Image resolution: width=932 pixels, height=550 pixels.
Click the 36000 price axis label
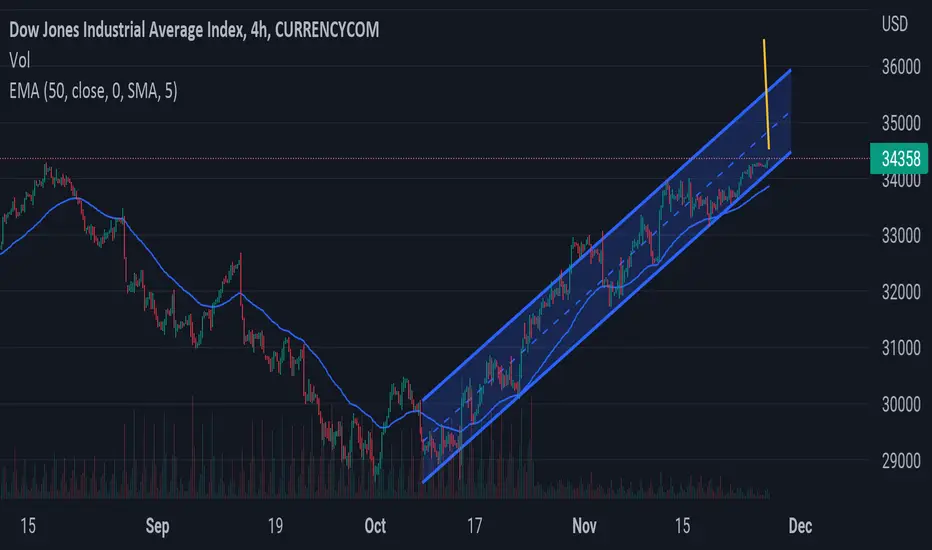[x=901, y=67]
